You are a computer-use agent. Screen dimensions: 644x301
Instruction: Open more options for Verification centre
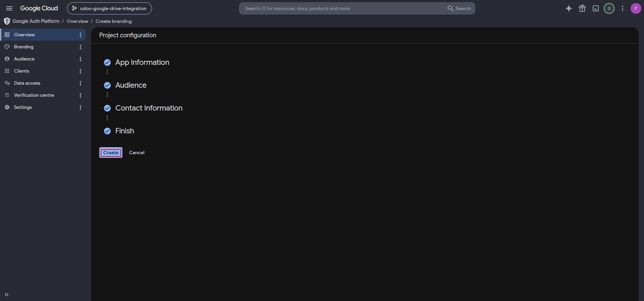point(80,95)
